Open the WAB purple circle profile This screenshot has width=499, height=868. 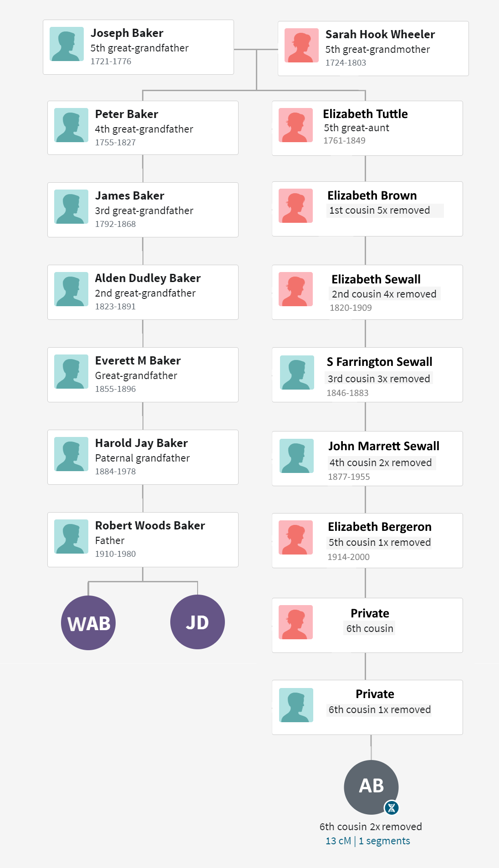coord(88,623)
